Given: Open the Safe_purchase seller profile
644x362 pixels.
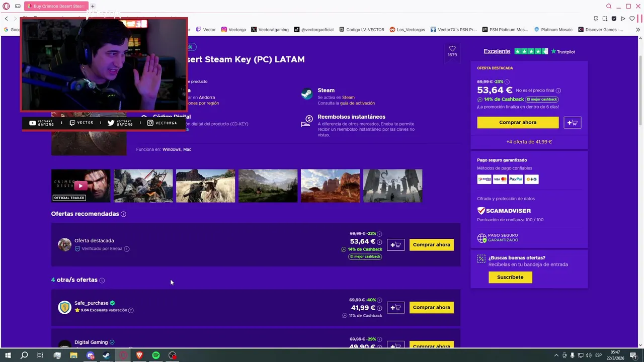Looking at the screenshot, I should (91, 303).
